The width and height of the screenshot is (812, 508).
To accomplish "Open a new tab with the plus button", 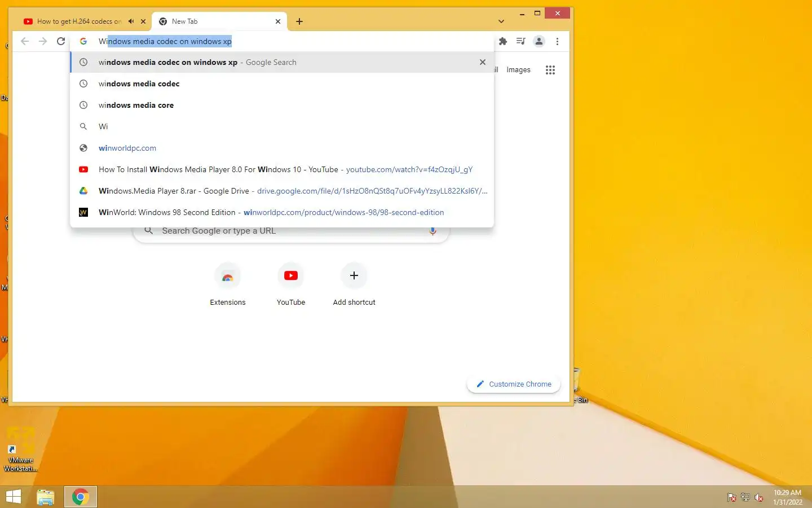I will pyautogui.click(x=299, y=21).
